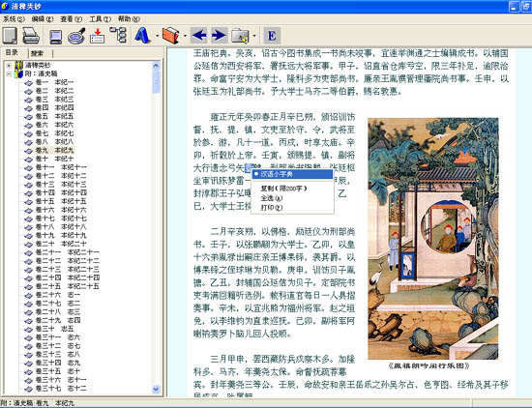Viewport: 532px width, 408px height.
Task: Open the dropdown arrow beside the font icon
Action: click(x=157, y=36)
